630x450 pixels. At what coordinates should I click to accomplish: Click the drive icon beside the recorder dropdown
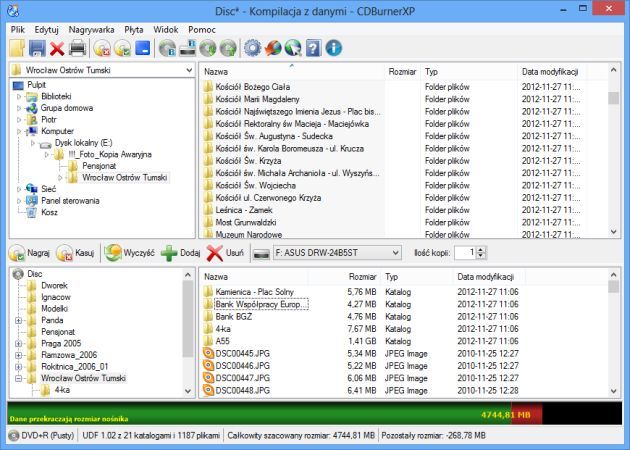point(262,254)
